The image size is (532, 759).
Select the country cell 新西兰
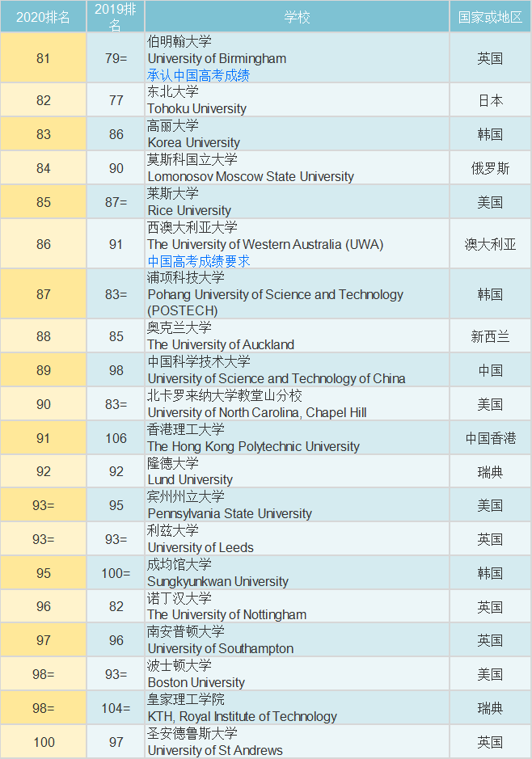[x=491, y=336]
